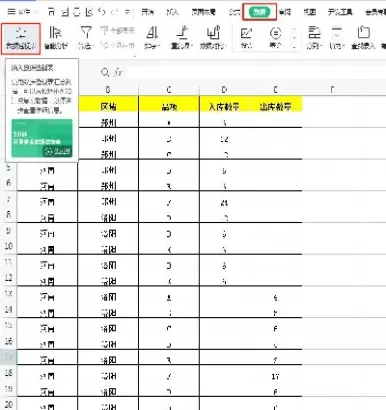Select the green 数据 (Data) tab
Image resolution: width=386 pixels, height=410 pixels.
(259, 12)
